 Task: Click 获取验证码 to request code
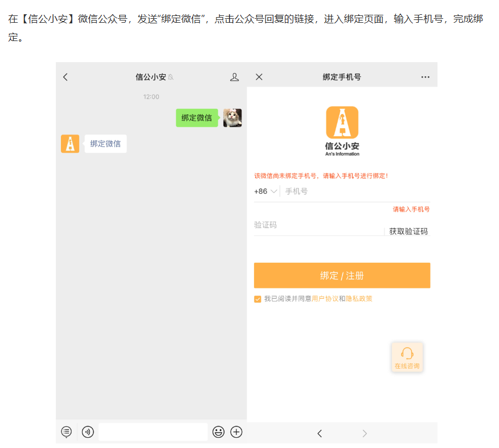[408, 231]
